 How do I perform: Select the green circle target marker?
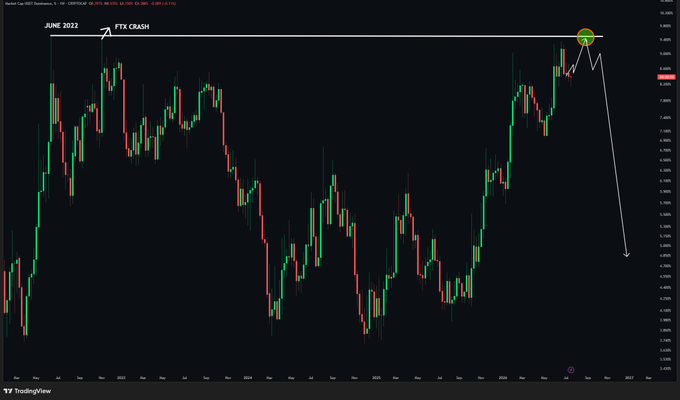tap(585, 37)
